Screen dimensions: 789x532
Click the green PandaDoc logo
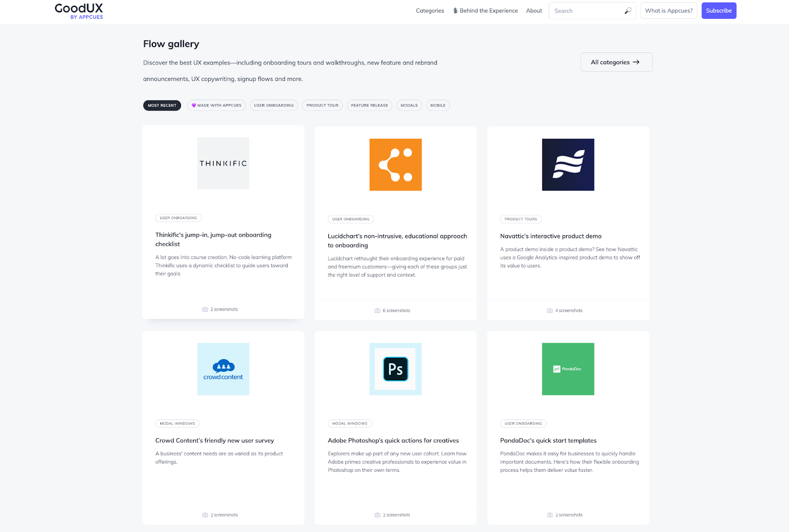[568, 369]
